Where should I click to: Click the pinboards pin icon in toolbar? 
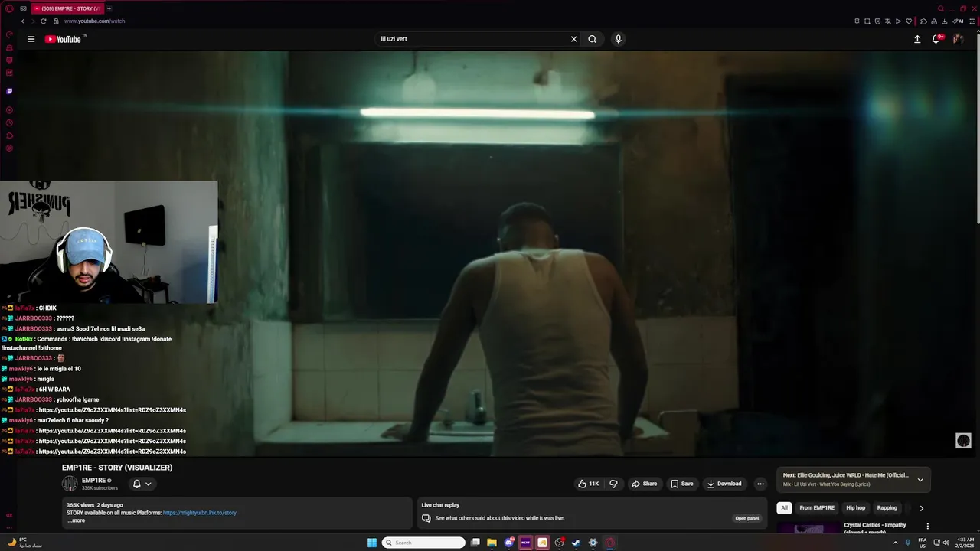click(857, 21)
